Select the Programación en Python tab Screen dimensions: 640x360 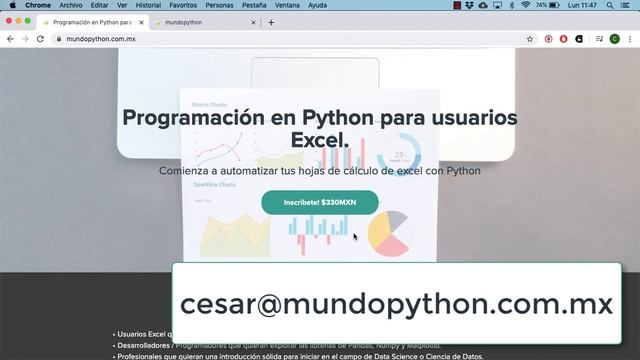tap(92, 22)
